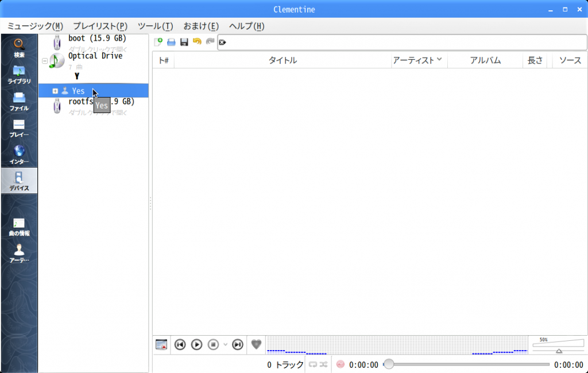
Task: Collapse the Optical Drive tree node
Action: tap(45, 61)
